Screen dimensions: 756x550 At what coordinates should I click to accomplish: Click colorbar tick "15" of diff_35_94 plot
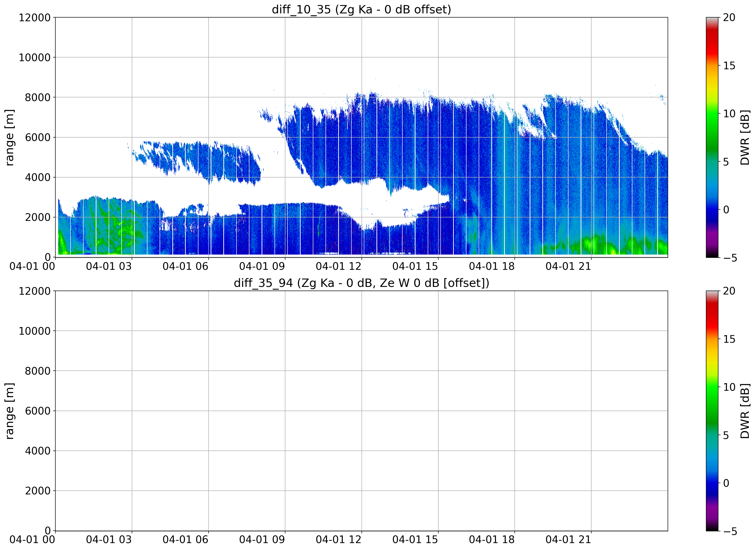[729, 339]
